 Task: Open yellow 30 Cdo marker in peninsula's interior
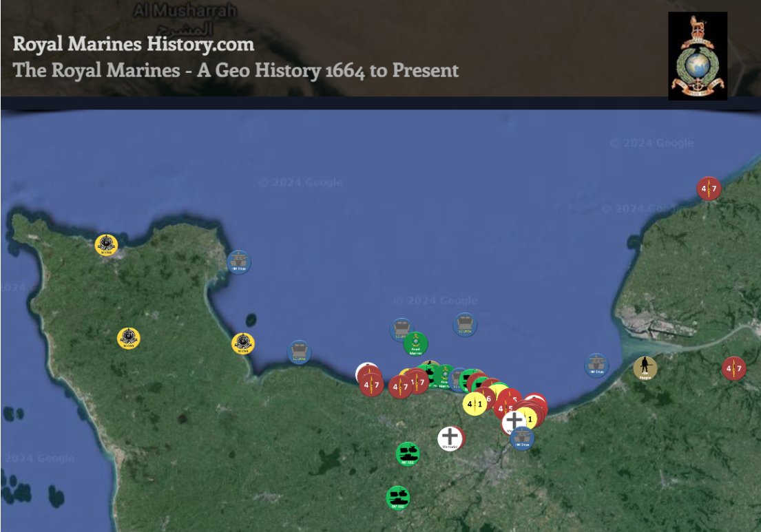129,338
